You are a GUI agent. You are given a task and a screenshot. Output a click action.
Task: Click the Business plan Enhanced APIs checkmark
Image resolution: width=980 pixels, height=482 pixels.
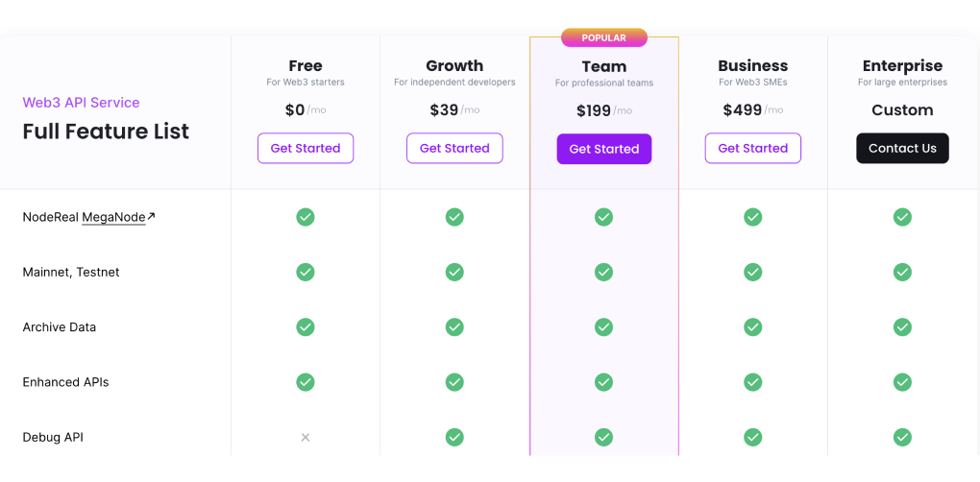[x=752, y=382]
